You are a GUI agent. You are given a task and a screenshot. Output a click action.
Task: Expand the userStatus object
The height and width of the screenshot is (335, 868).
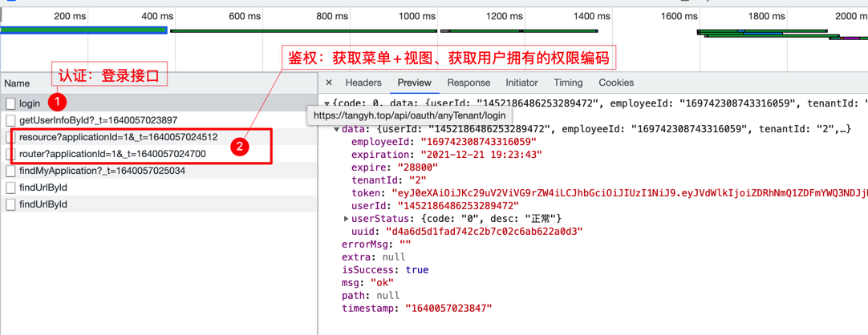tap(346, 219)
